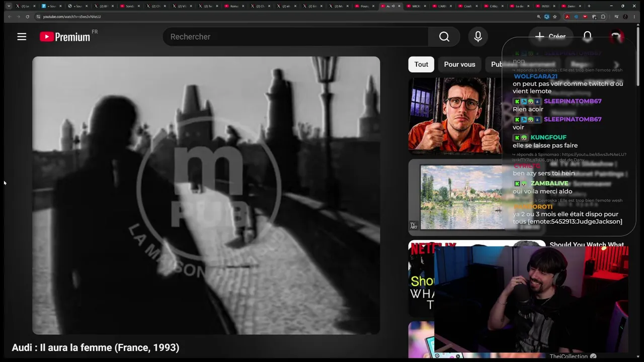
Task: Open the blue sound extension icon
Action: [576, 17]
